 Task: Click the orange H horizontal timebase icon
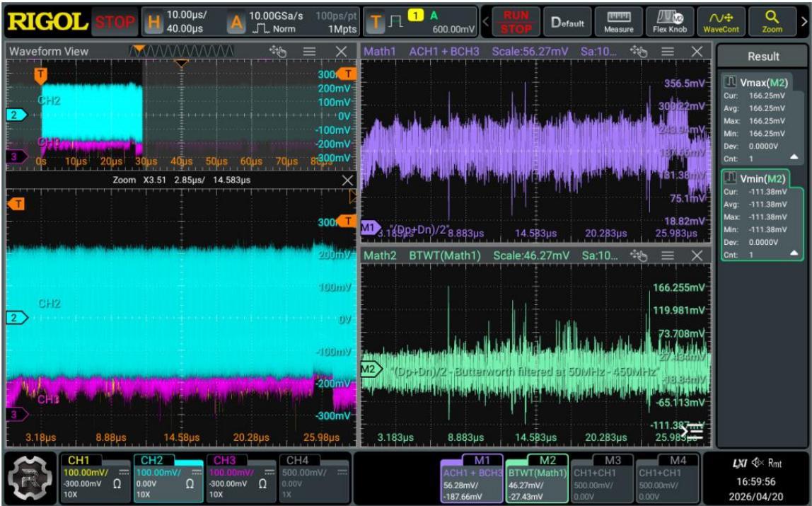(153, 22)
